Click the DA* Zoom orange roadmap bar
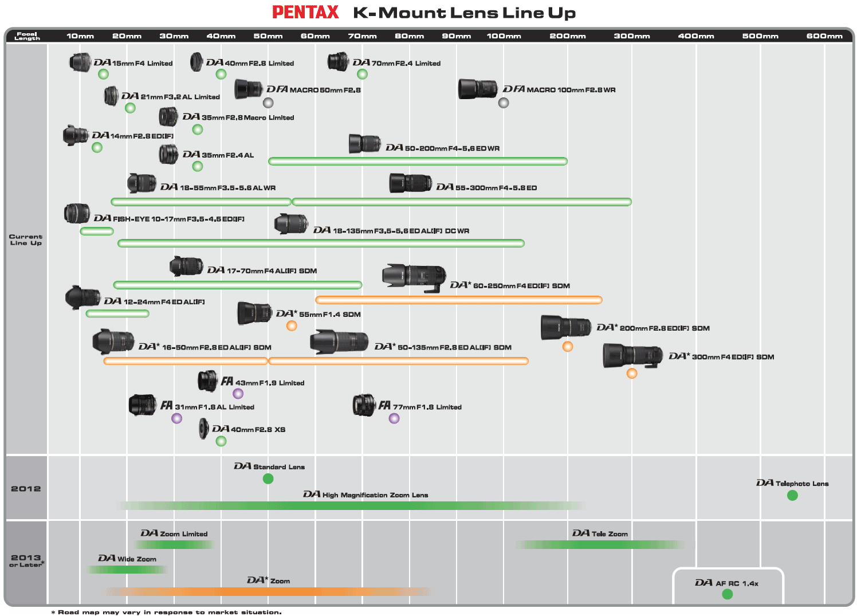 point(268,591)
